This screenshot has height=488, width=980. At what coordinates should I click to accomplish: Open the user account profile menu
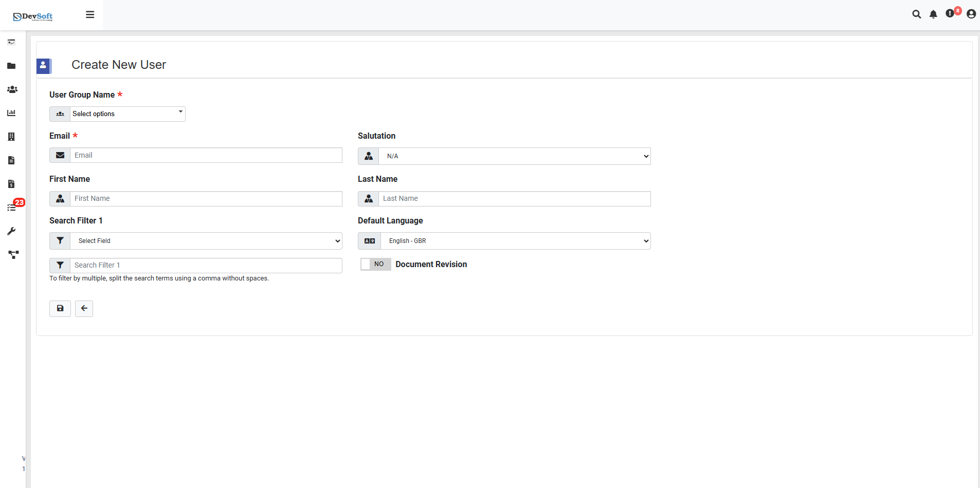[x=971, y=14]
